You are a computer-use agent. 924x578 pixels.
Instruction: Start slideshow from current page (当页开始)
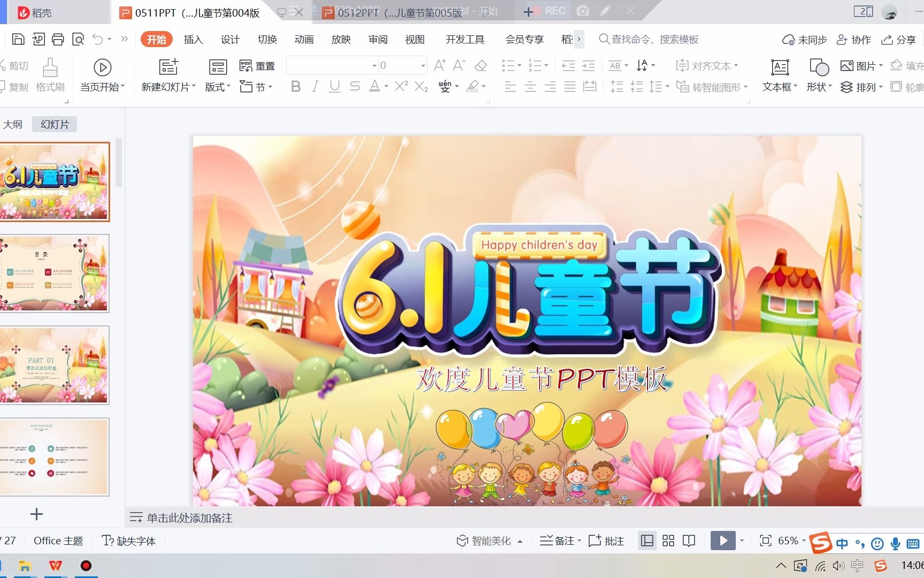pos(102,75)
